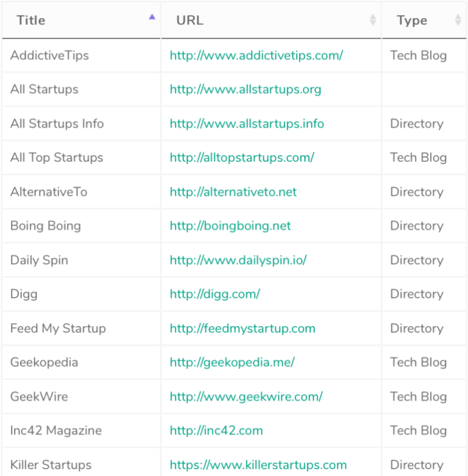Click the Type column sort arrows

click(x=457, y=20)
